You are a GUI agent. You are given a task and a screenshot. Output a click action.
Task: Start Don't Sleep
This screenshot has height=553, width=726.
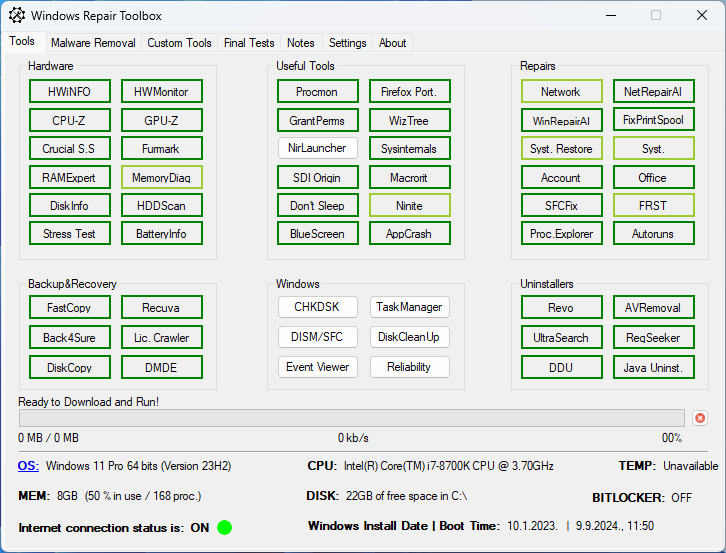click(x=318, y=205)
